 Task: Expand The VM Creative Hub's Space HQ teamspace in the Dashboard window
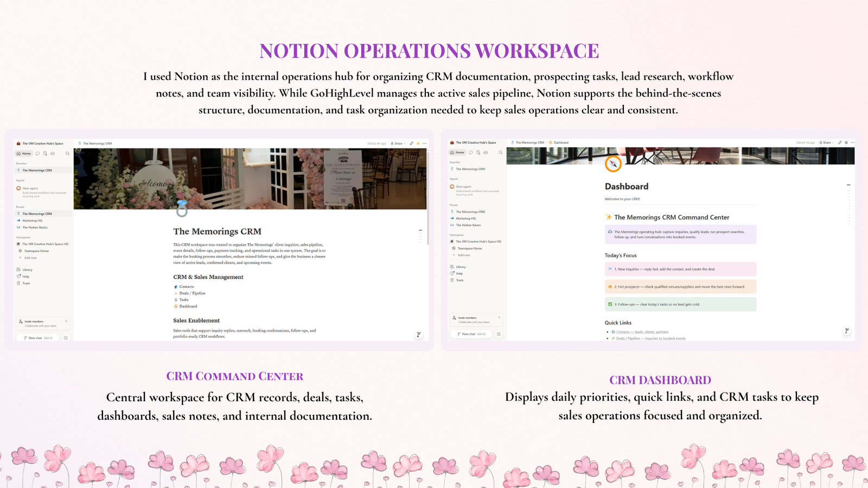pyautogui.click(x=476, y=242)
